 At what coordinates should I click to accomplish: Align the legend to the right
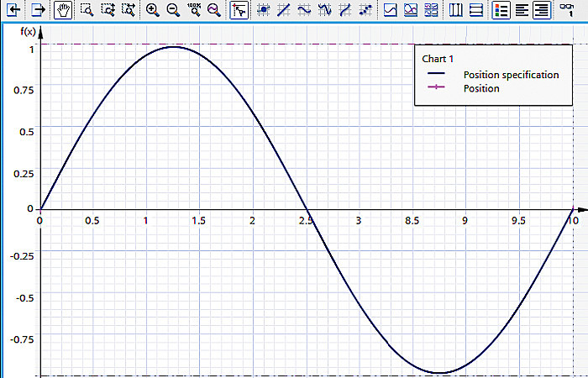(x=542, y=10)
